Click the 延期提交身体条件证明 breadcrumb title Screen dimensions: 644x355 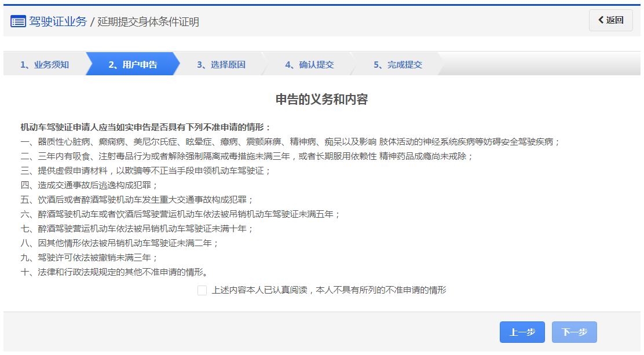tap(148, 22)
